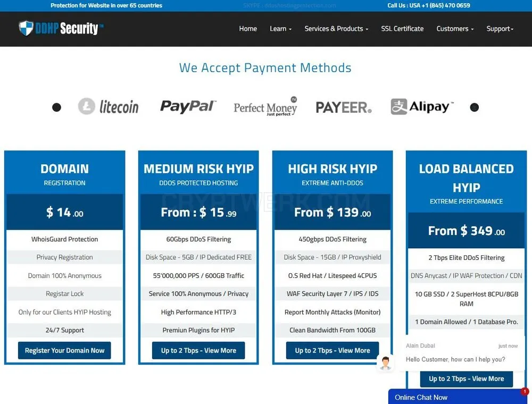Viewport: 532px width, 404px height.
Task: Click the HIGH RISK HYIP plan title
Action: (x=332, y=169)
